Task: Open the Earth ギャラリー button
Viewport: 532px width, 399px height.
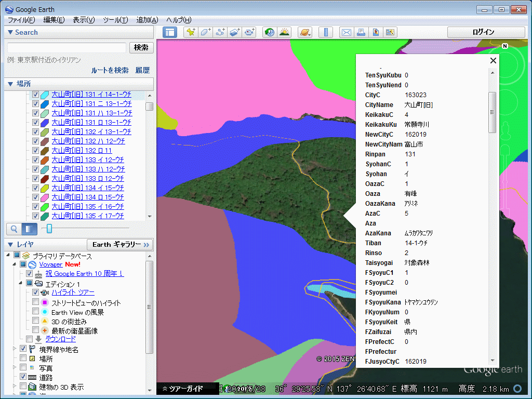Action: (x=120, y=245)
